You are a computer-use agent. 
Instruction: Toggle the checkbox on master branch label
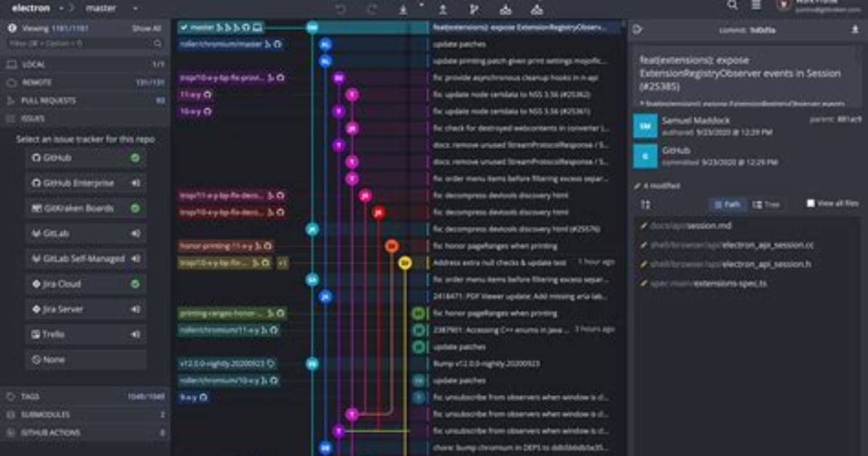(x=184, y=27)
